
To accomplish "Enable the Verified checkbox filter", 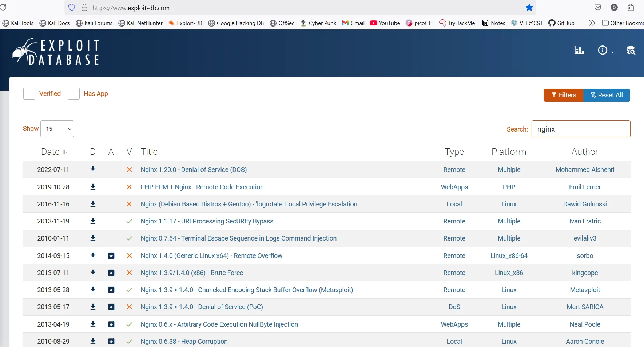I will coord(29,94).
